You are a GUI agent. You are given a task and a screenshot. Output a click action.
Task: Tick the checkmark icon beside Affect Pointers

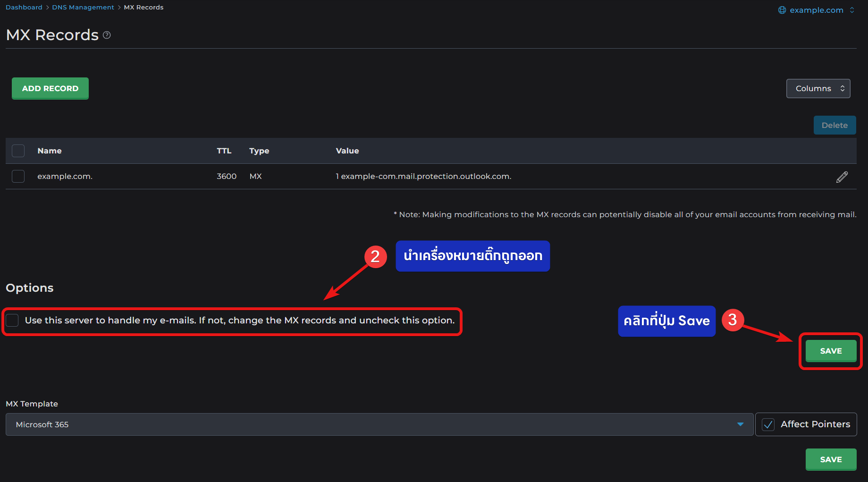768,424
